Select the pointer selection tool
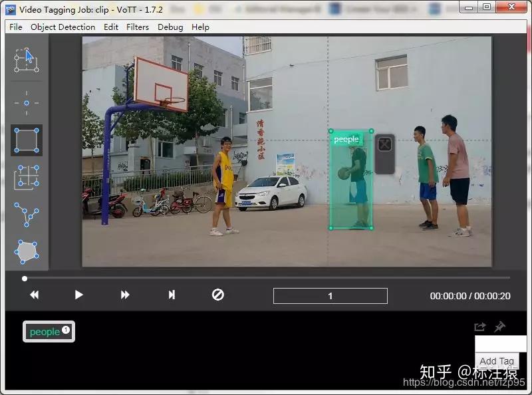Image resolution: width=532 pixels, height=395 pixels. tap(27, 59)
